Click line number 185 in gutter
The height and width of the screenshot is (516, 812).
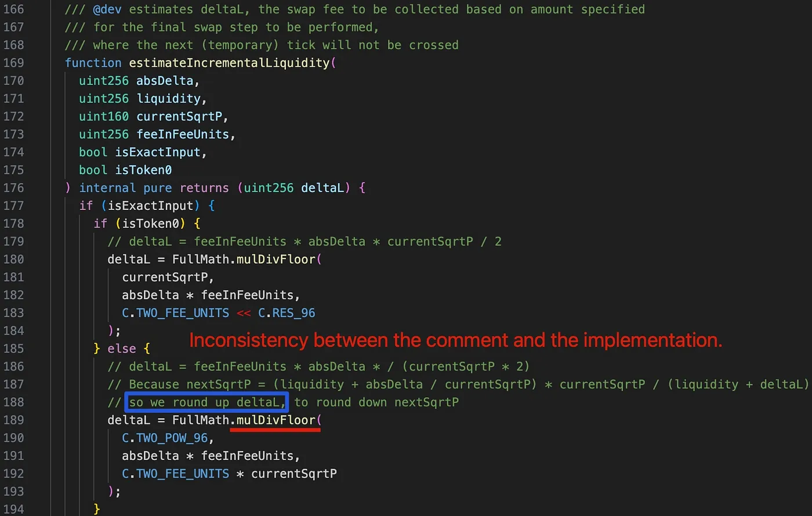pyautogui.click(x=13, y=348)
